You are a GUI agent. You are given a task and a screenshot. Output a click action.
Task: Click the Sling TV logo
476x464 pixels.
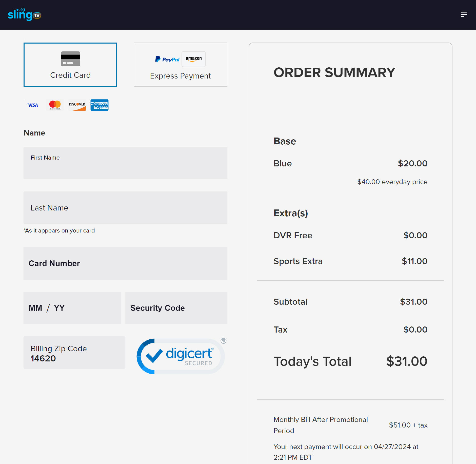coord(24,14)
